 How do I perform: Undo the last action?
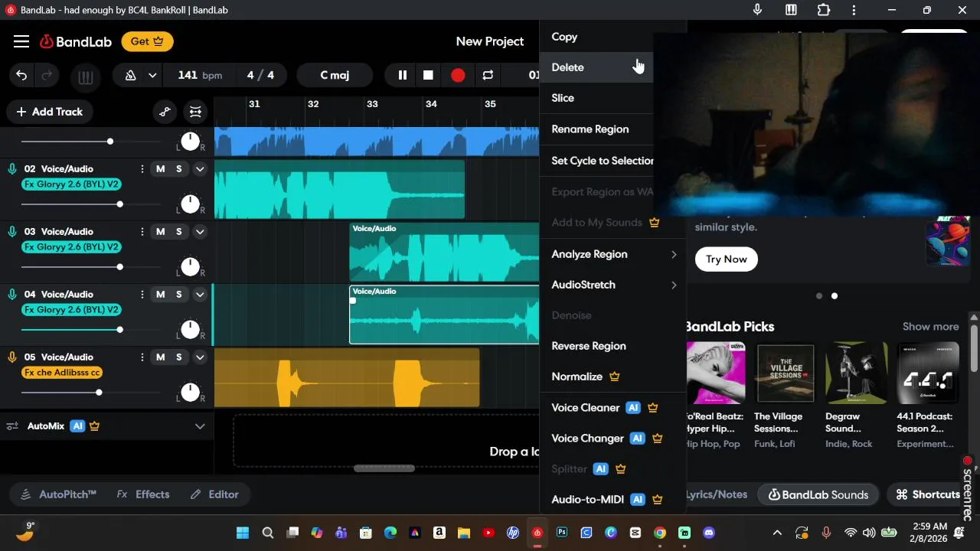pos(21,75)
